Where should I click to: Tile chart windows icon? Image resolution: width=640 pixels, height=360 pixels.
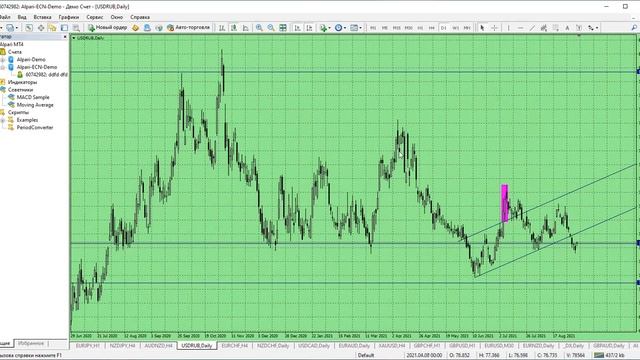(x=283, y=28)
